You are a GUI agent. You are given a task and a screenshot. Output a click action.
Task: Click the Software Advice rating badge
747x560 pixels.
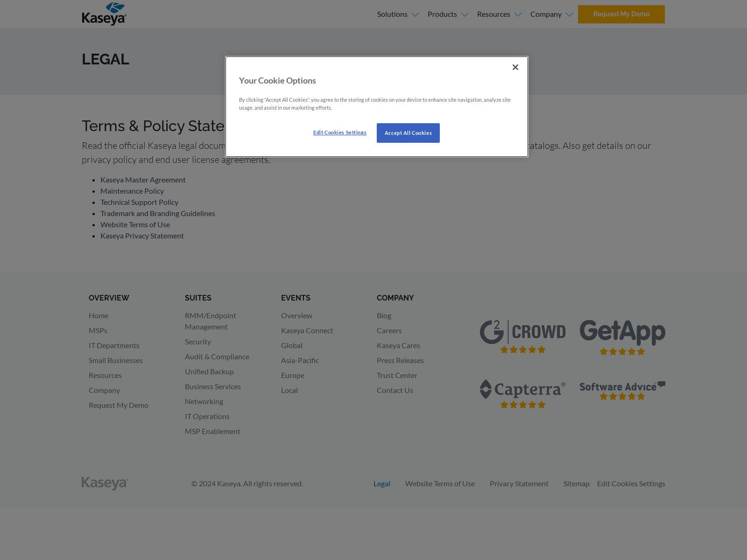[x=622, y=391]
